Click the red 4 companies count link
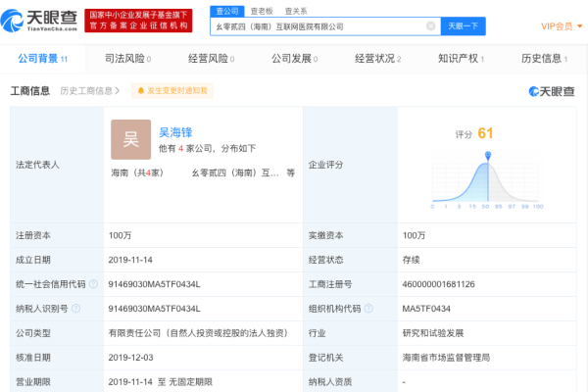 180,149
